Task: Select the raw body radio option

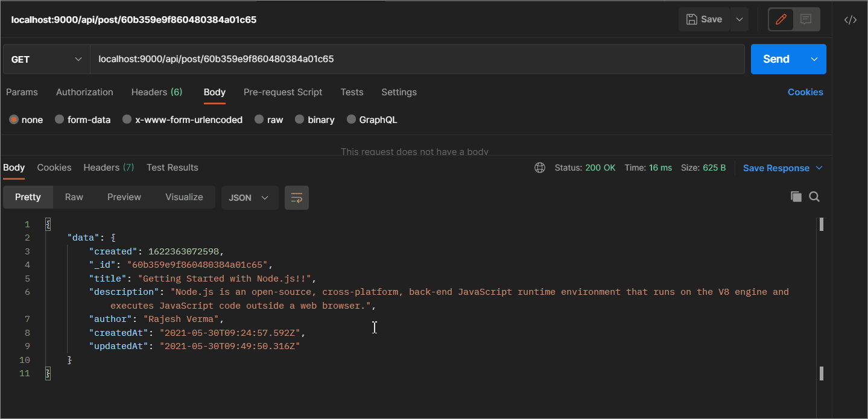Action: tap(259, 119)
